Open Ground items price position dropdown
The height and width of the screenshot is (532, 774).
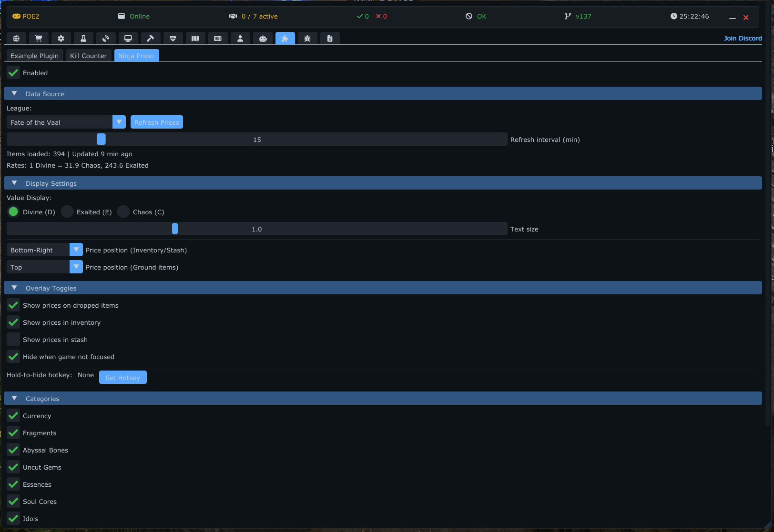(x=45, y=267)
